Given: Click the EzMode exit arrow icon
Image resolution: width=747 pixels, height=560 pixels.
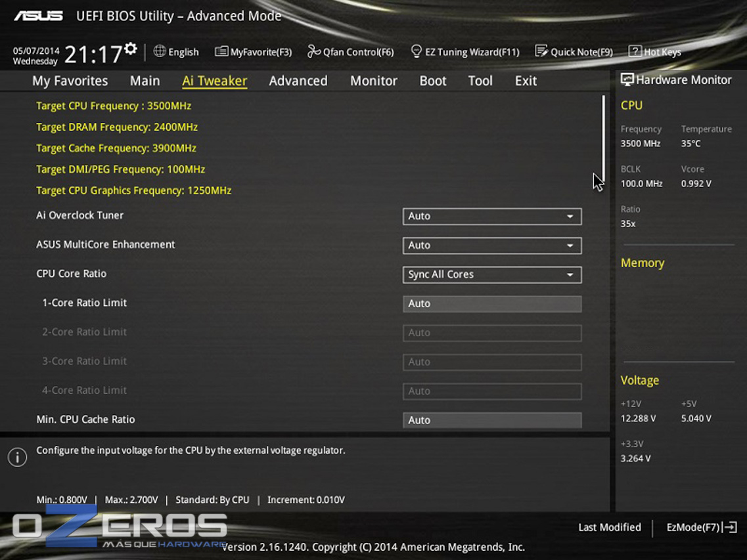Looking at the screenshot, I should (731, 527).
